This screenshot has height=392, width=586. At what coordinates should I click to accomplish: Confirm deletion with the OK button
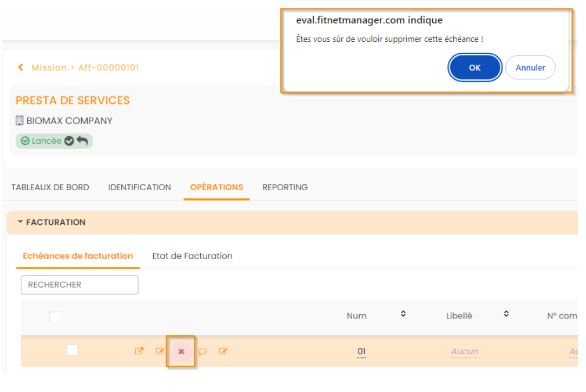pos(475,68)
